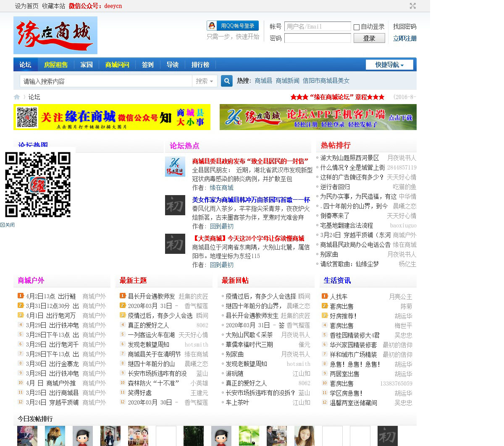504x446 pixels.
Task: Click the 缘在商城 site logo
Action: [55, 35]
